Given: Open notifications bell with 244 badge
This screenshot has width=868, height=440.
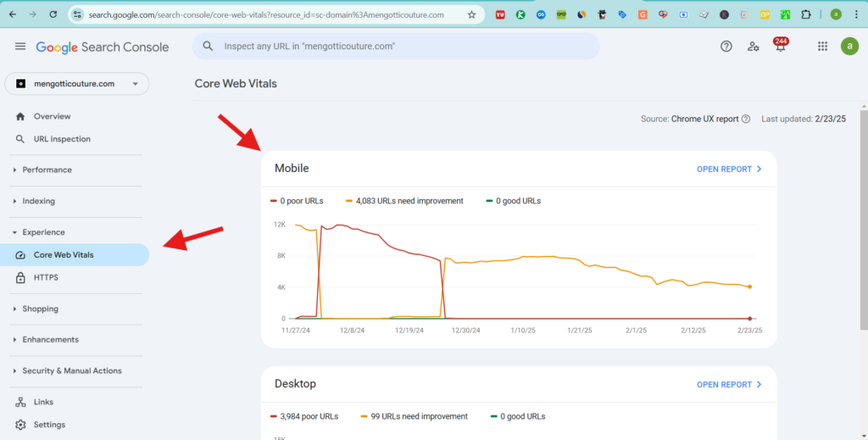Looking at the screenshot, I should [x=781, y=46].
